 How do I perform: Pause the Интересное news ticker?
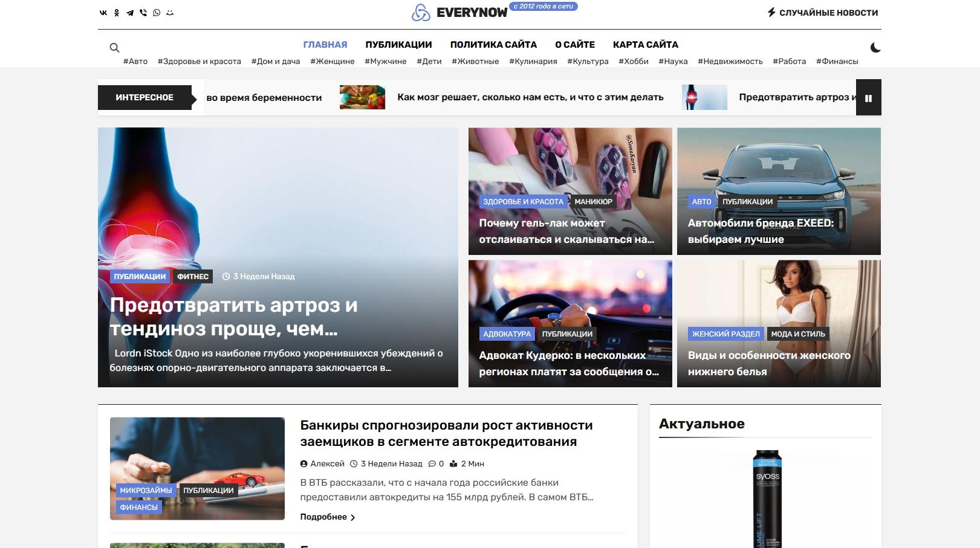869,97
